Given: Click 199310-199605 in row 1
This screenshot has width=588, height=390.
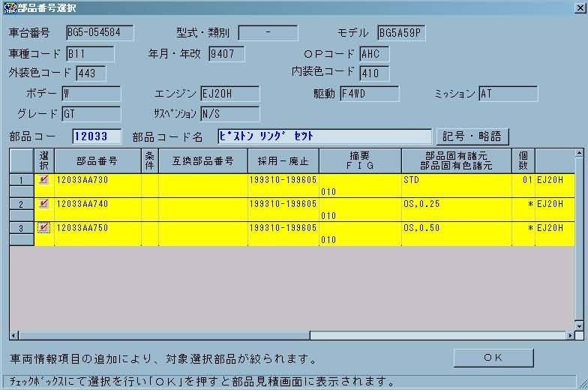Looking at the screenshot, I should point(283,180).
